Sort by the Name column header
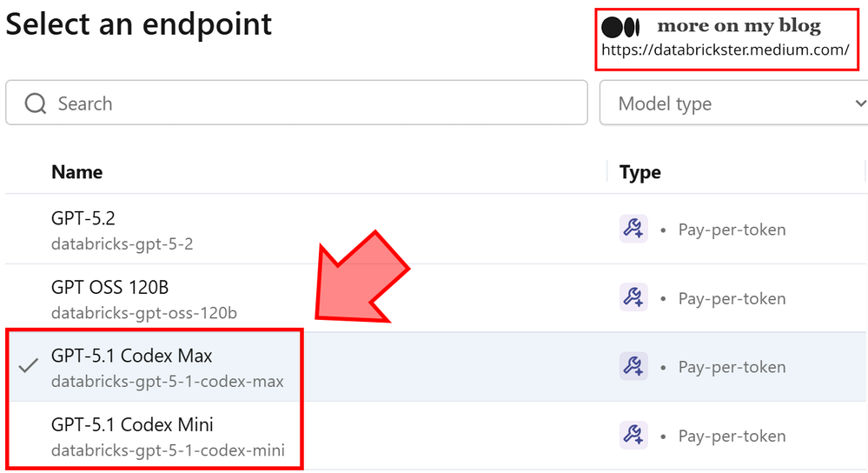This screenshot has width=868, height=473. click(76, 172)
